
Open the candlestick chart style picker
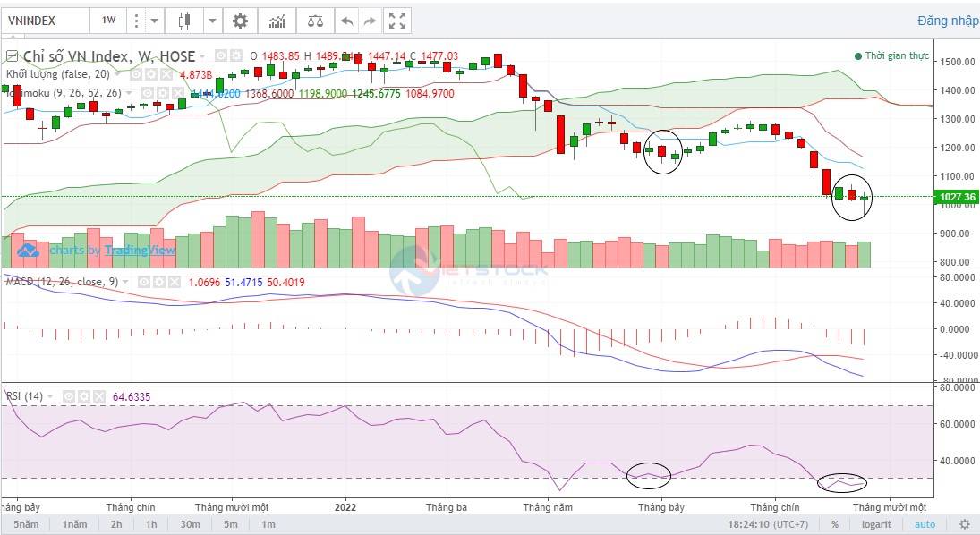tap(184, 20)
